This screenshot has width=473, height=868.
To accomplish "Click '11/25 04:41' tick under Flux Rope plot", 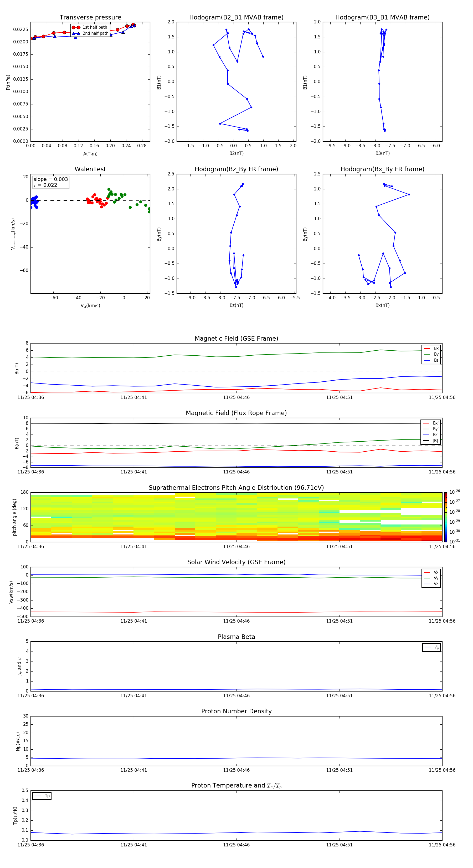I will pos(134,472).
